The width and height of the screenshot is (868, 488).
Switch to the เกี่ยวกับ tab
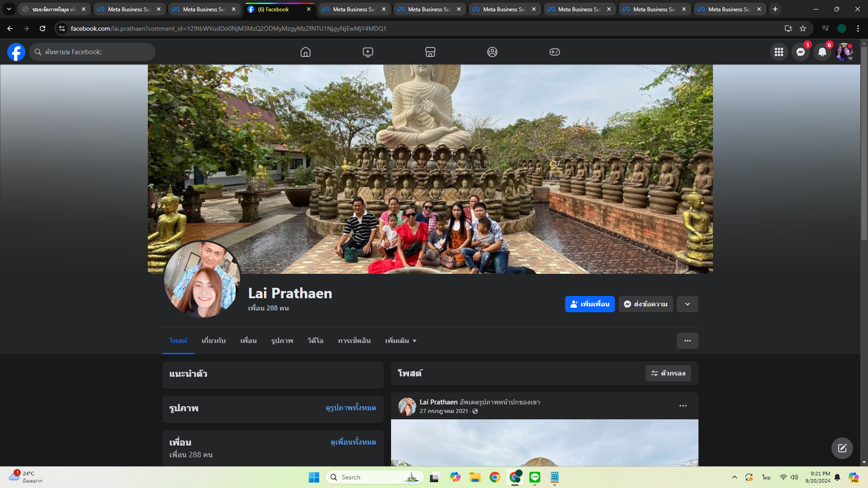pyautogui.click(x=213, y=341)
